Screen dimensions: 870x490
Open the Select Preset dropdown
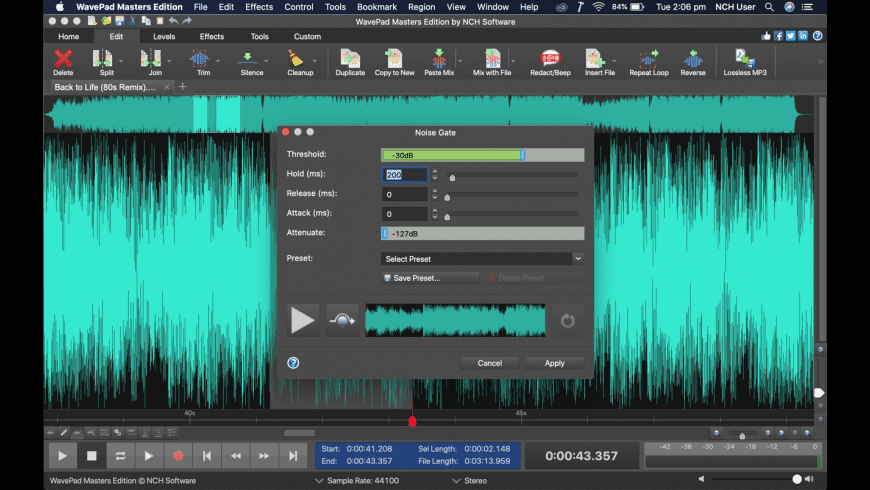click(482, 259)
